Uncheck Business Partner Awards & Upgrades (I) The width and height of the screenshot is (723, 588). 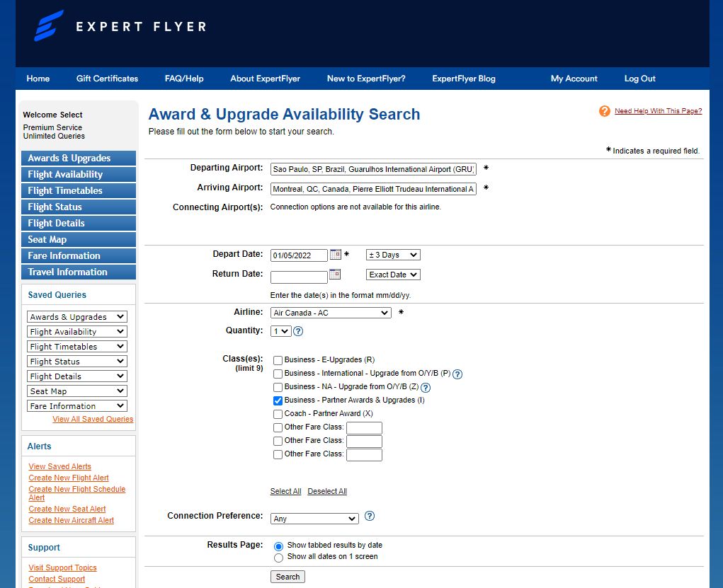pyautogui.click(x=278, y=400)
